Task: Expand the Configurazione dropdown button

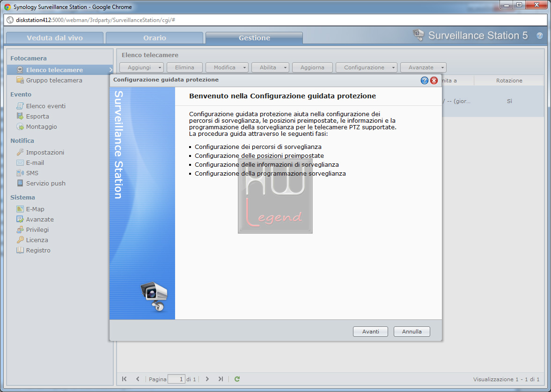Action: 367,67
